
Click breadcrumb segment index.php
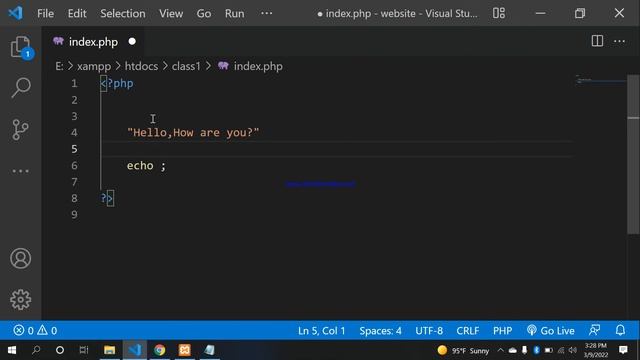click(x=258, y=66)
